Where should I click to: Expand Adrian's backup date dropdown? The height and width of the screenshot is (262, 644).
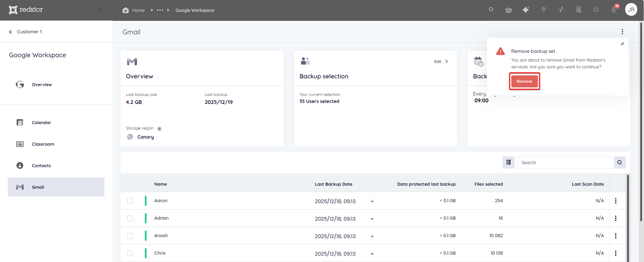(372, 219)
